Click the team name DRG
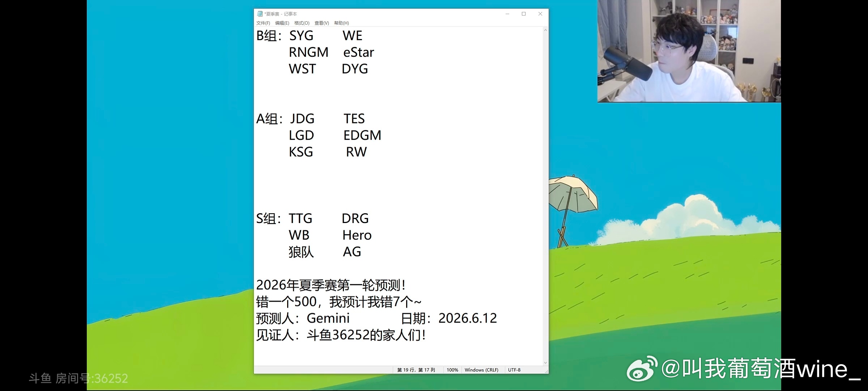 (355, 219)
